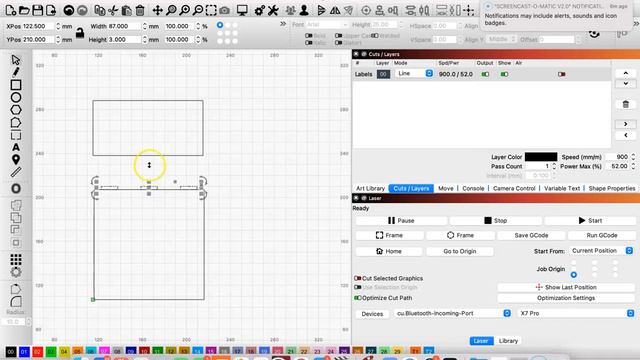The height and width of the screenshot is (360, 640).
Task: Pick blue palette swatch 01
Action: pyautogui.click(x=24, y=351)
